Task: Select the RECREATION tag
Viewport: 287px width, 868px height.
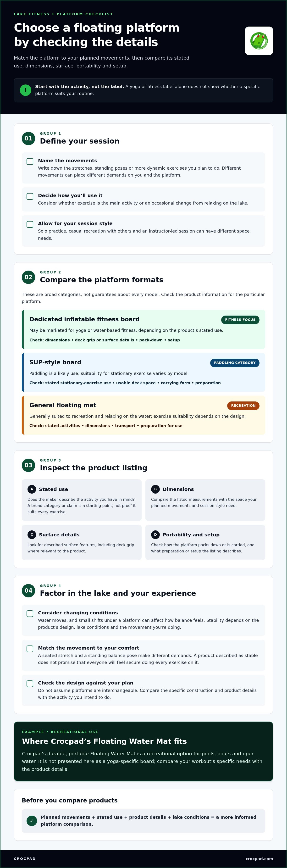Action: coord(243,406)
